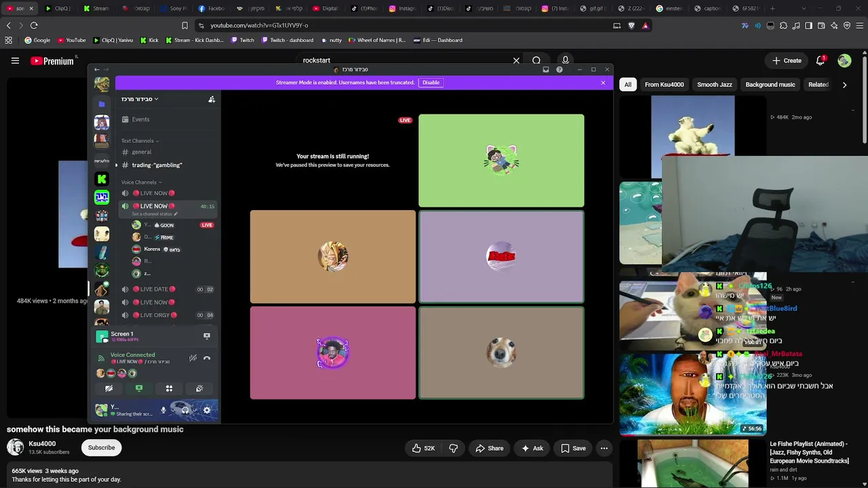Open the YouTube account avatar menu
This screenshot has height=488, width=868.
[844, 60]
